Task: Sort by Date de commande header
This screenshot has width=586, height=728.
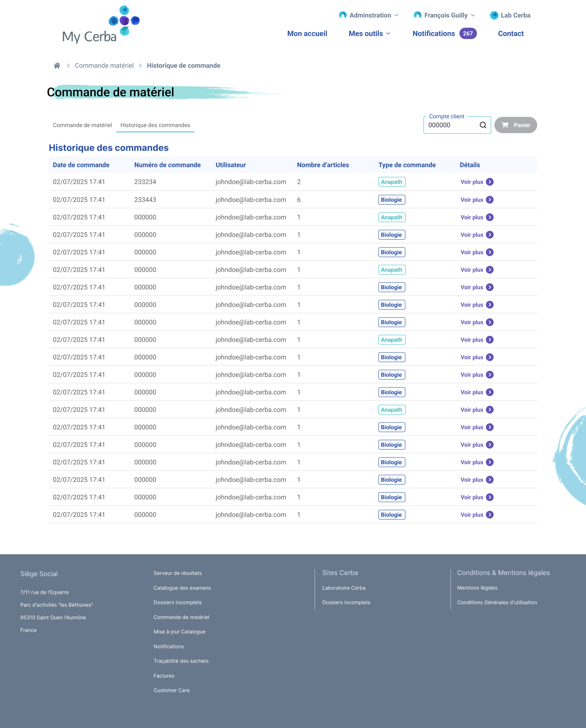Action: point(81,165)
